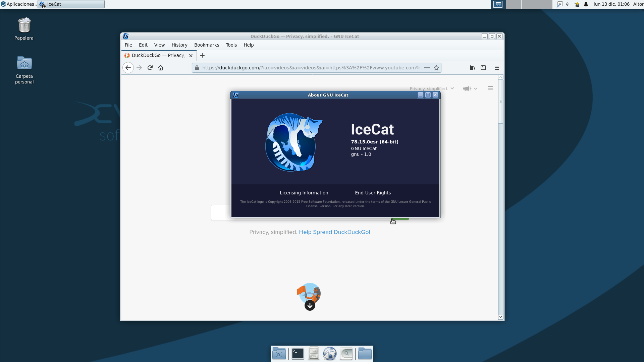Open the Carpeta personal desktop folder
The width and height of the screenshot is (644, 362).
[24, 70]
